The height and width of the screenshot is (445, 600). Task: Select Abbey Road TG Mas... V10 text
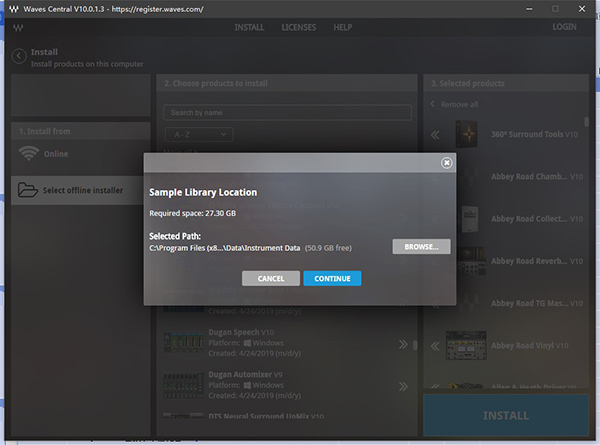click(x=537, y=303)
